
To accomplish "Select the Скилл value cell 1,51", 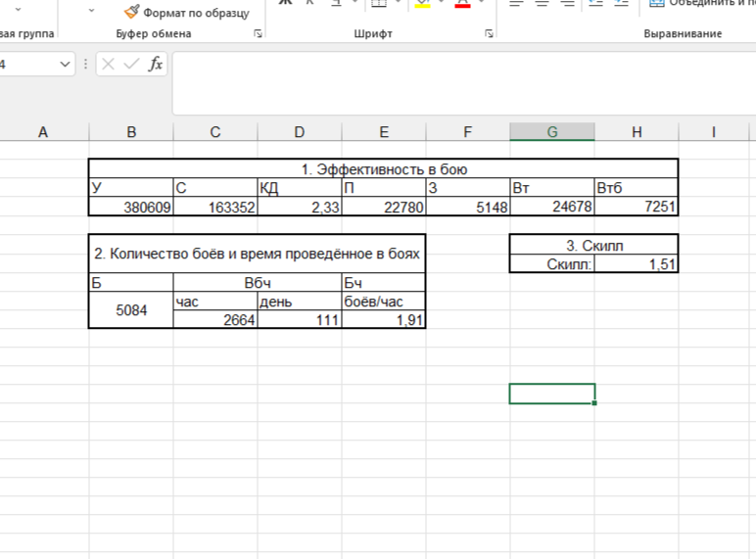I will click(x=636, y=264).
